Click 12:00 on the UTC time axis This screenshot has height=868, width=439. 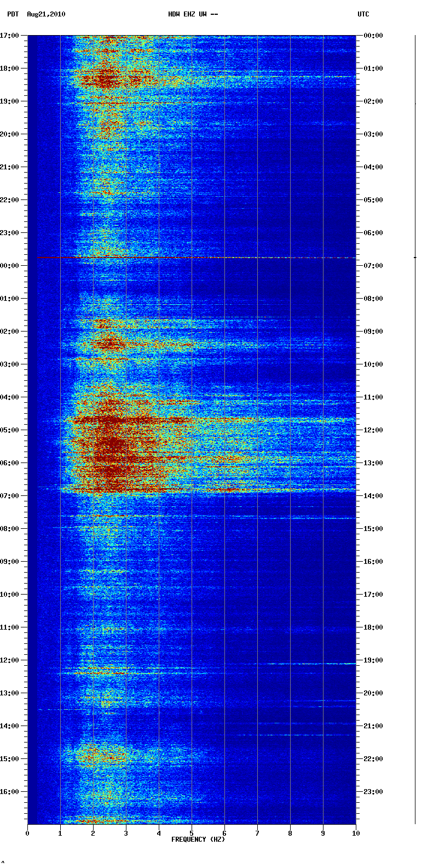point(373,430)
